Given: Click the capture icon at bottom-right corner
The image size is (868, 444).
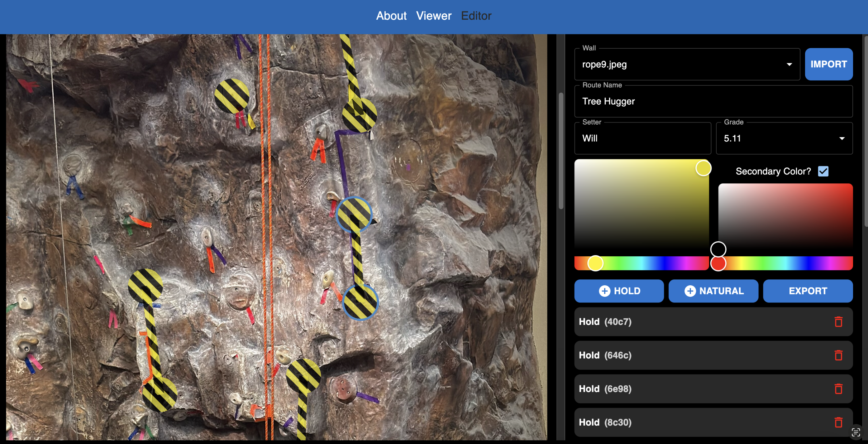Looking at the screenshot, I should pos(856,432).
